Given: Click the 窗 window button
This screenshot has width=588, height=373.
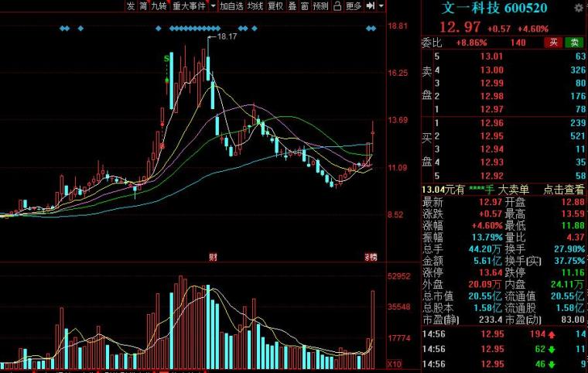Looking at the screenshot, I should point(305,6).
